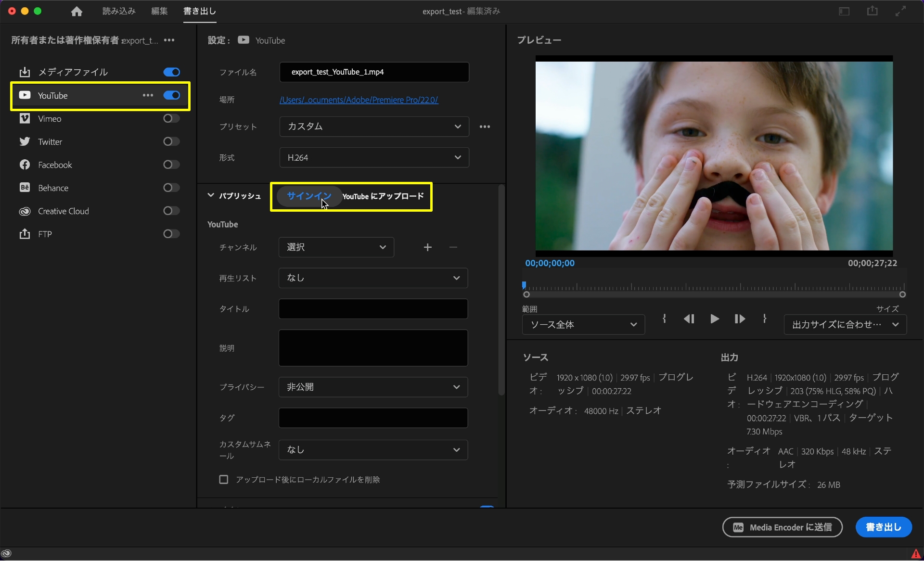Image resolution: width=924 pixels, height=561 pixels.
Task: Step back one frame in the preview
Action: [x=689, y=319]
